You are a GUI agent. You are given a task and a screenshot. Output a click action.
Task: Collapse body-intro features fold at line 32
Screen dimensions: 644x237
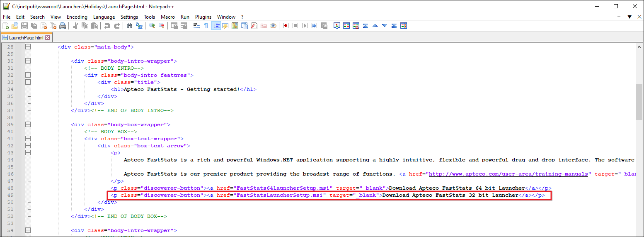(28, 75)
